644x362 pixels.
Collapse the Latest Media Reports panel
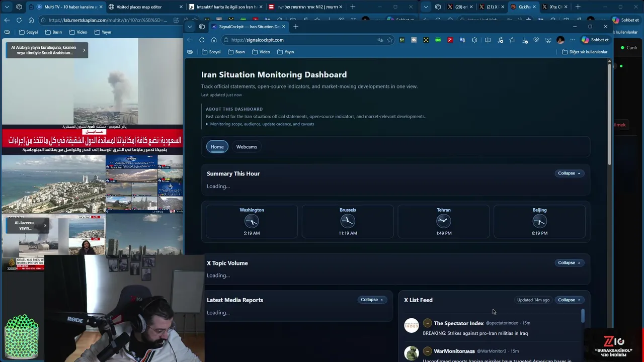coord(372,300)
